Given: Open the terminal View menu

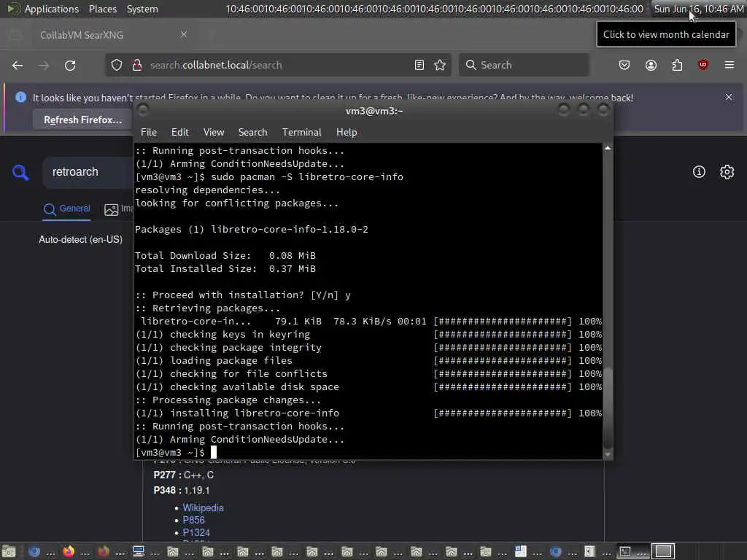Looking at the screenshot, I should [x=214, y=133].
